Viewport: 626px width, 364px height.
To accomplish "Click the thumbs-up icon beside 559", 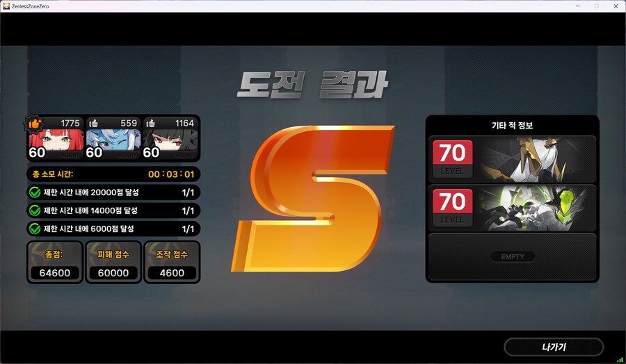I will point(94,123).
